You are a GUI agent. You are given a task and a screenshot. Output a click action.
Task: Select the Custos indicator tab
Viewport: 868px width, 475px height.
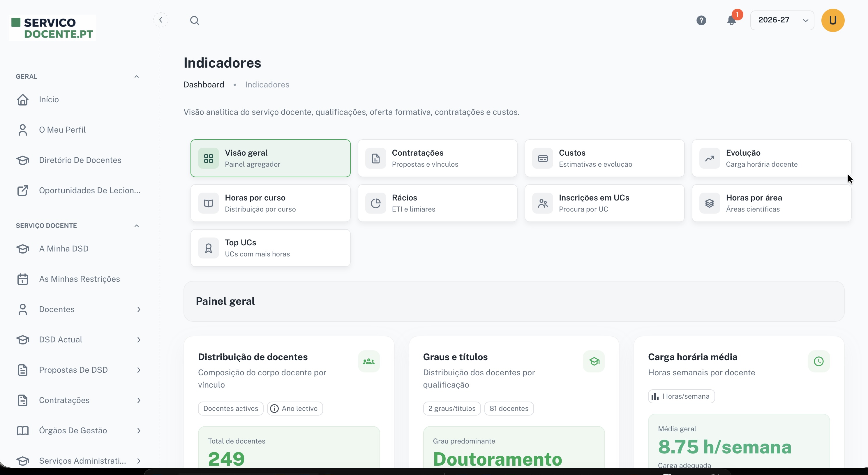604,158
